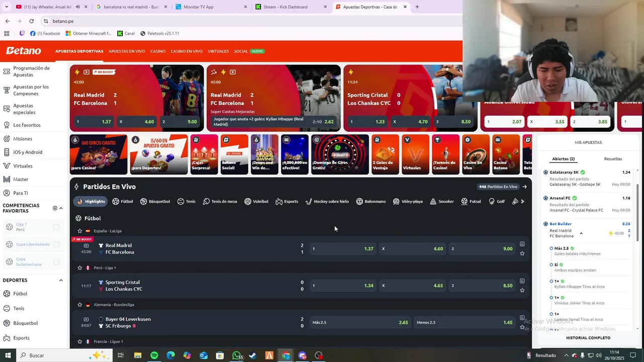644x362 pixels.
Task: Select the Snooker filter
Action: (442, 201)
